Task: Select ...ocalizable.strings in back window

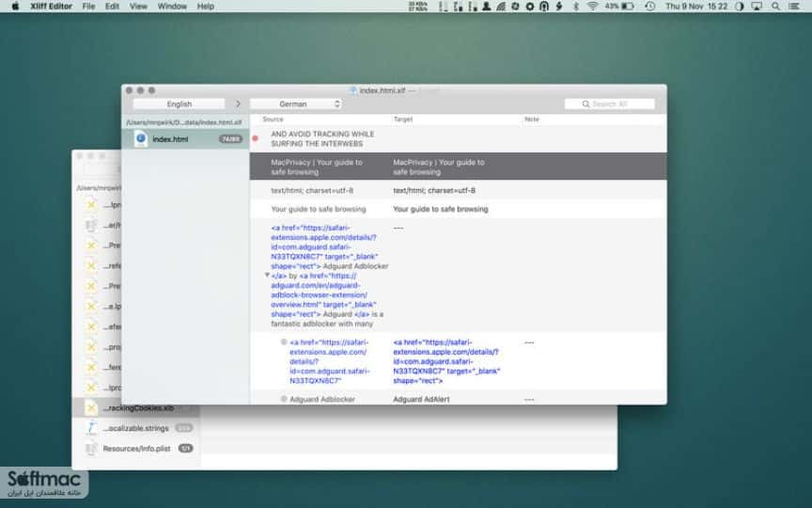Action: coord(135,428)
